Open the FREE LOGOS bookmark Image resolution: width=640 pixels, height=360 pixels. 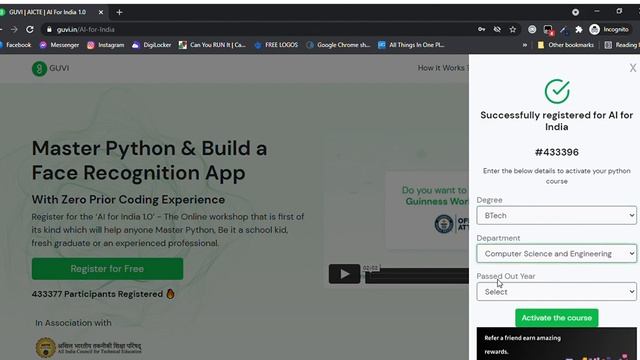pyautogui.click(x=276, y=45)
